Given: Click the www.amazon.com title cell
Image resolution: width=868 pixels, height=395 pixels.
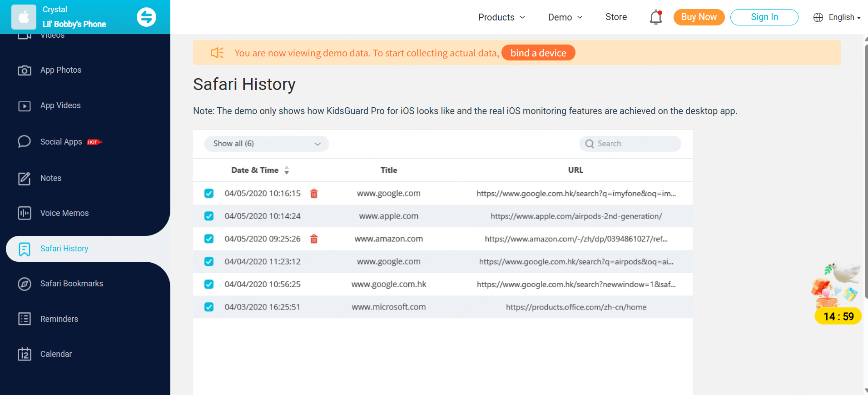Looking at the screenshot, I should (389, 239).
